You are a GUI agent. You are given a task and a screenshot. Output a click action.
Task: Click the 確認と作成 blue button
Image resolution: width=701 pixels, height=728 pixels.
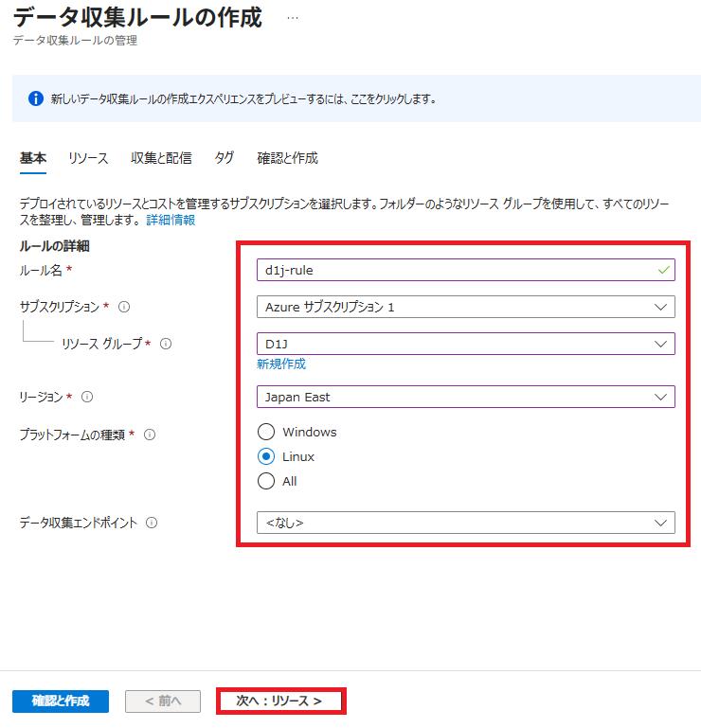[x=61, y=701]
